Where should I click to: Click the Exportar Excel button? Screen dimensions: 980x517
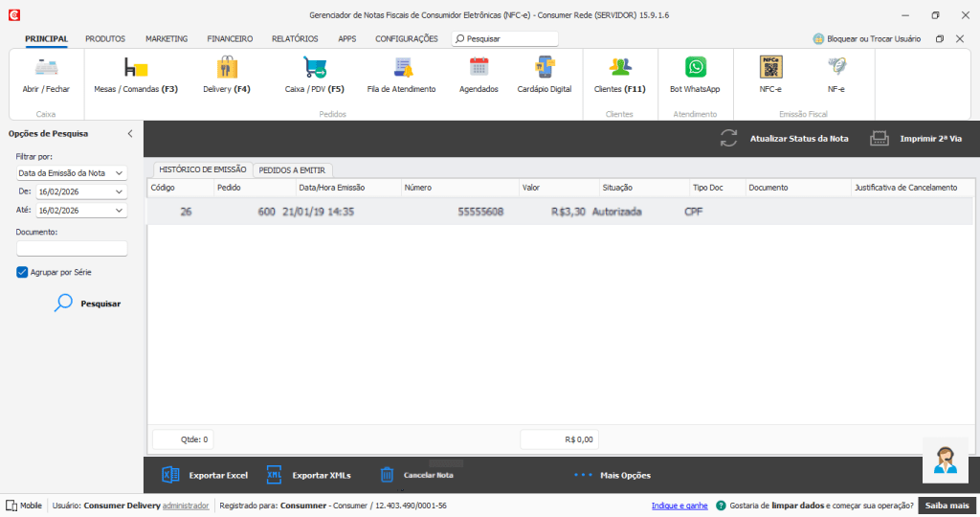pyautogui.click(x=205, y=475)
